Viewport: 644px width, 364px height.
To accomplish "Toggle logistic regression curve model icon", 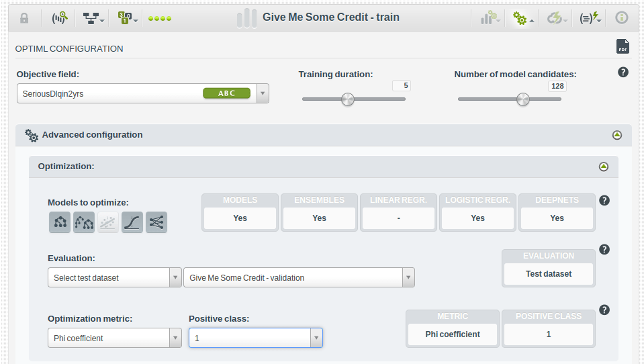I will pos(132,222).
